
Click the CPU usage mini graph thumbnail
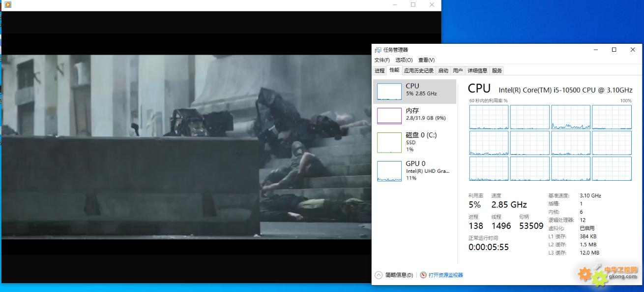click(x=389, y=92)
